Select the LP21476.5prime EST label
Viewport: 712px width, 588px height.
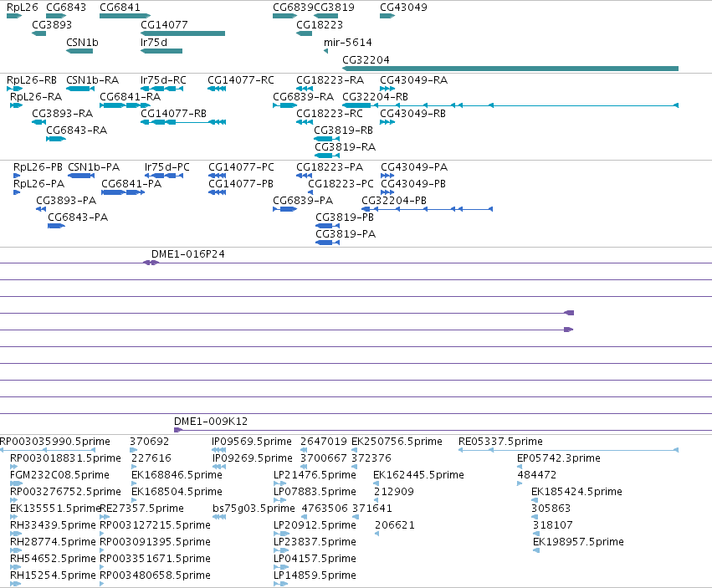315,475
